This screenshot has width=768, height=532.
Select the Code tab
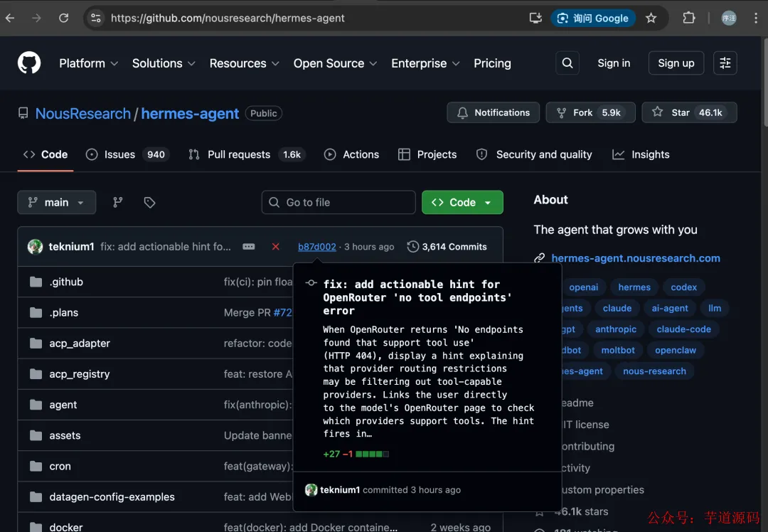pos(46,154)
